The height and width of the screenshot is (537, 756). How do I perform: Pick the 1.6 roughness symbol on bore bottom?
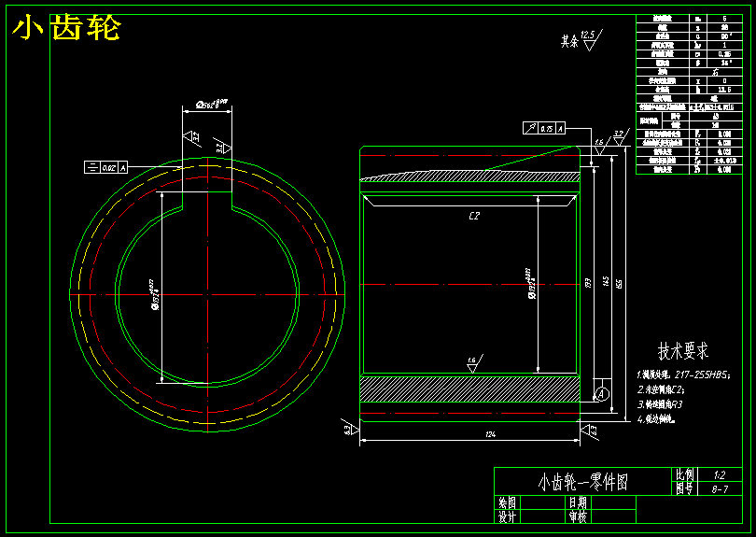pos(474,364)
